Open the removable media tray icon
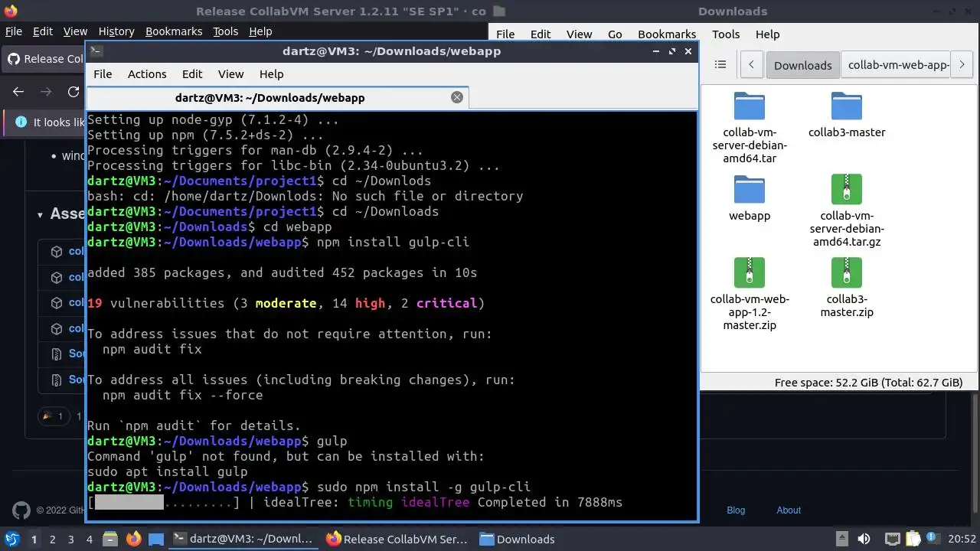 click(x=841, y=539)
